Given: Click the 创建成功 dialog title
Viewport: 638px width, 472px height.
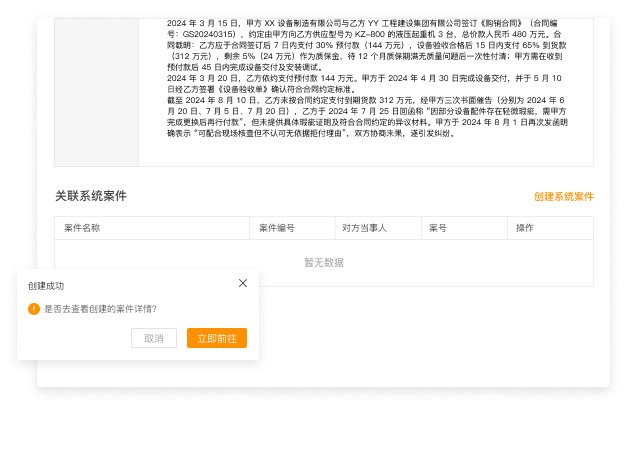Looking at the screenshot, I should pyautogui.click(x=46, y=285).
